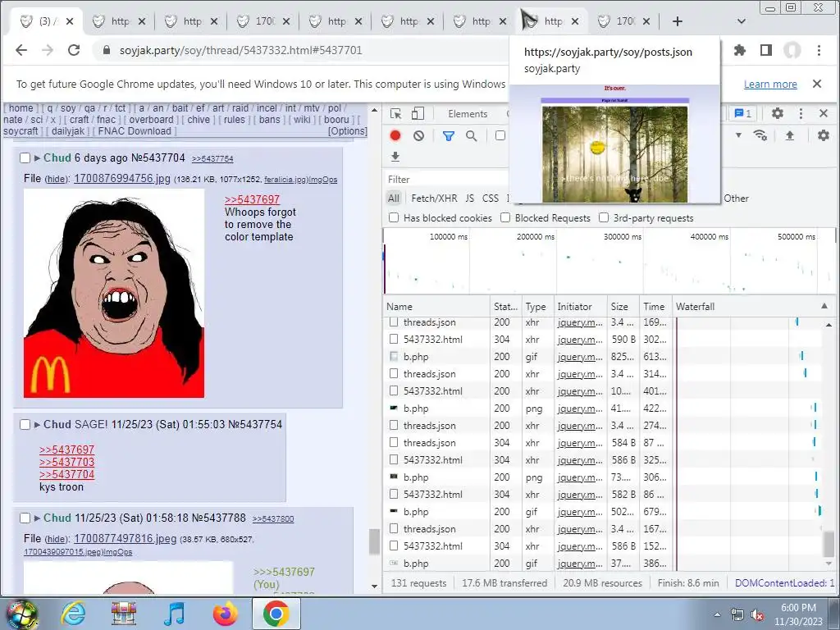Filter requests by CSS
Viewport: 840px width, 630px height.
tap(491, 199)
